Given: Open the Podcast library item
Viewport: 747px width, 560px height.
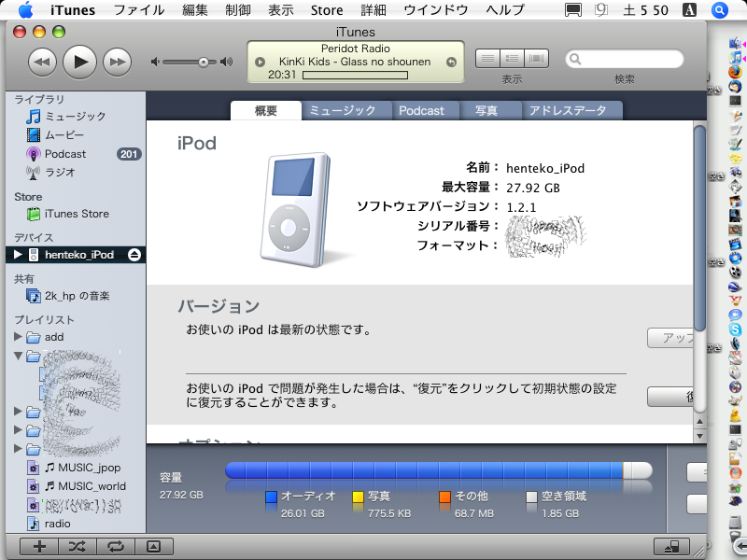Looking at the screenshot, I should 64,154.
